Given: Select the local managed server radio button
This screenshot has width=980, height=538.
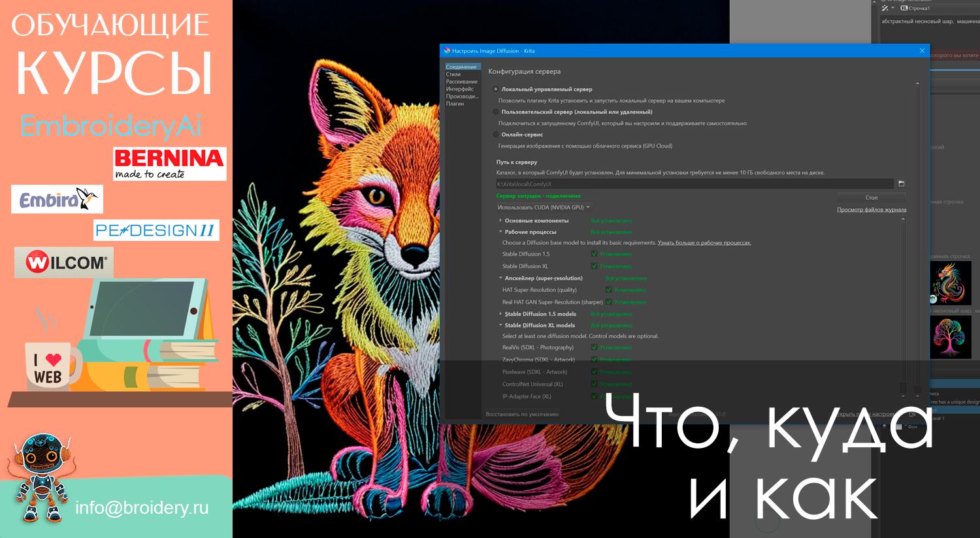Looking at the screenshot, I should tap(496, 89).
